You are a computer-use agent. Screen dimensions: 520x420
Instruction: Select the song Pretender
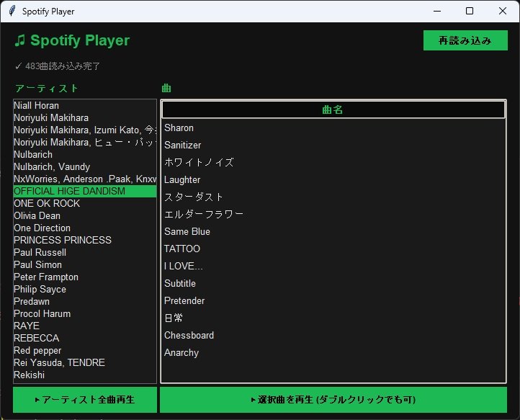(333, 300)
